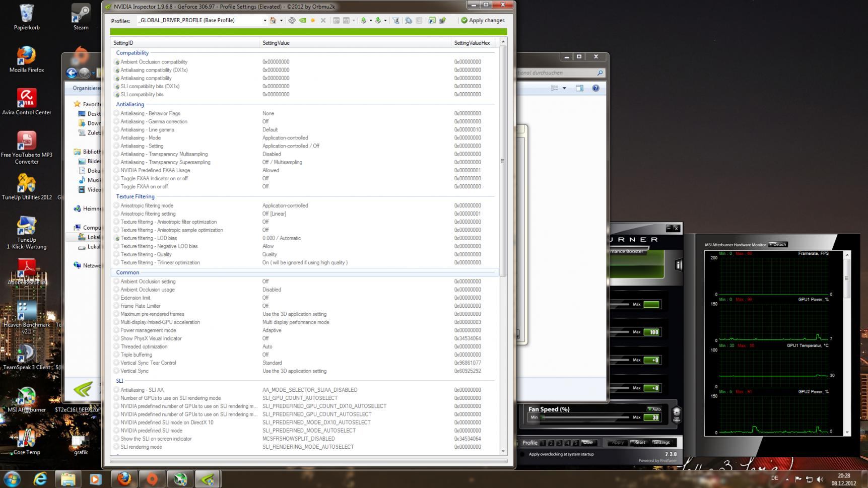Screen dimensions: 868x488
Task: Click the second green import arrow icon
Action: point(378,21)
